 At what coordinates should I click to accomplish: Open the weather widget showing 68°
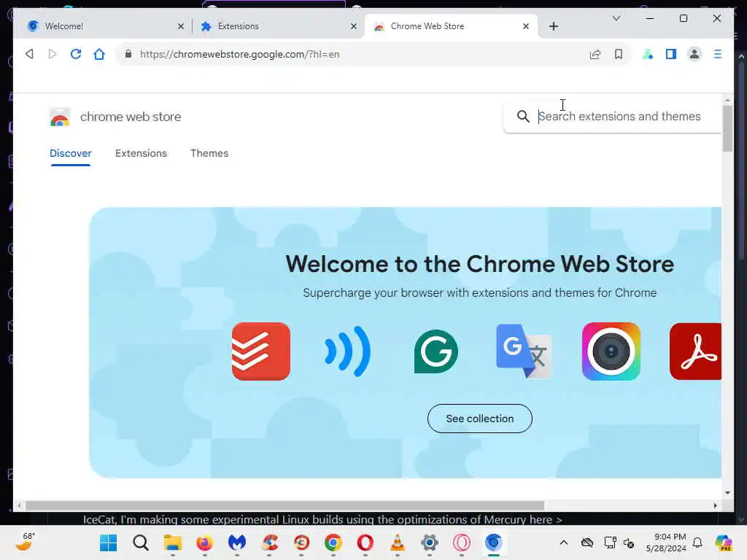[x=25, y=542]
